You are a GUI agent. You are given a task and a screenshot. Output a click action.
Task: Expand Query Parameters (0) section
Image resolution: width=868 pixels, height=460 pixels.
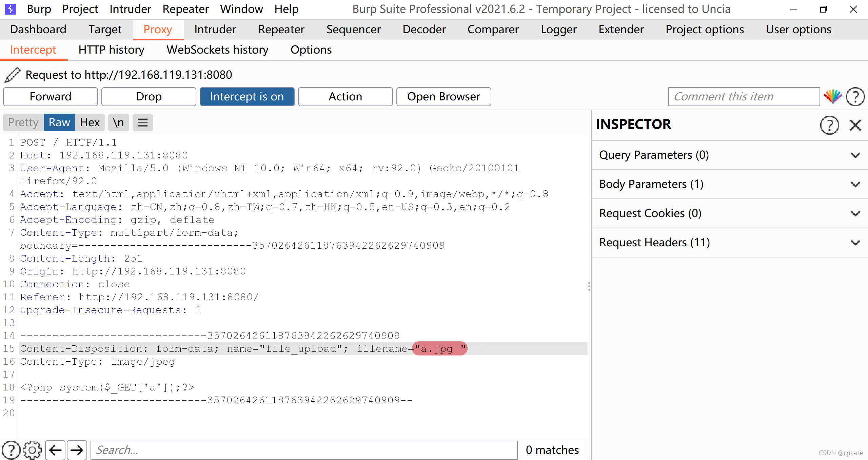click(x=730, y=155)
